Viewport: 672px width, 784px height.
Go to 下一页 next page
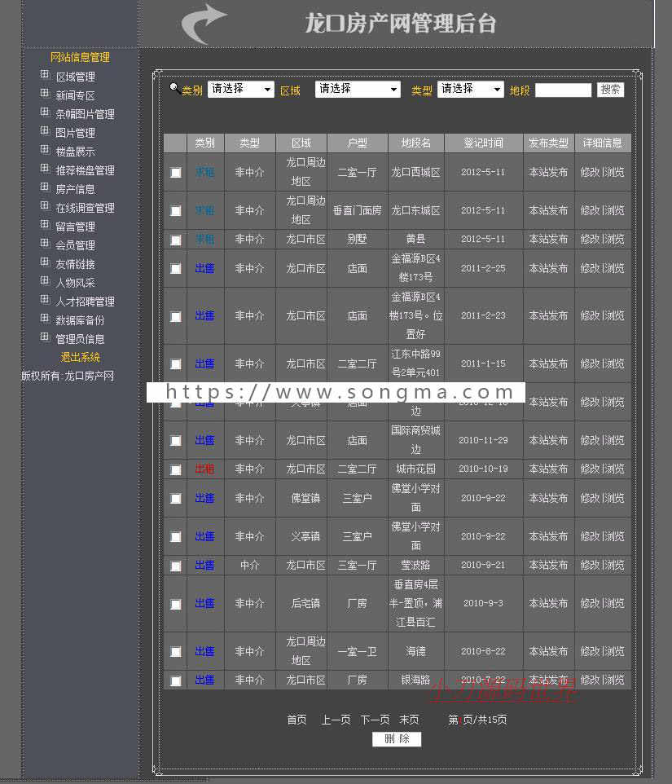click(x=376, y=720)
